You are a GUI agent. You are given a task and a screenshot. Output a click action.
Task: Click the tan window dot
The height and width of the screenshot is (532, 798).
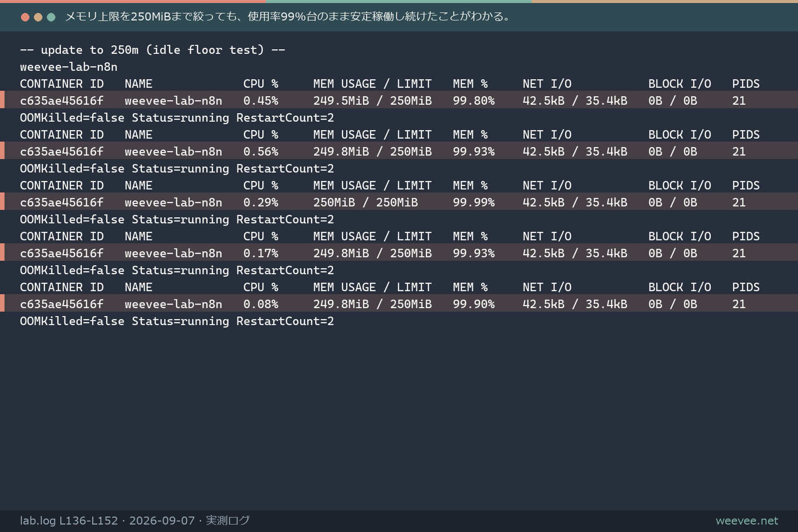(x=38, y=17)
